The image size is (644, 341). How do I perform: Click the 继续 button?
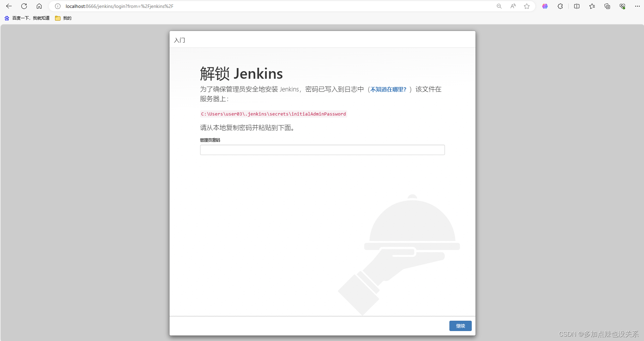[x=460, y=326]
